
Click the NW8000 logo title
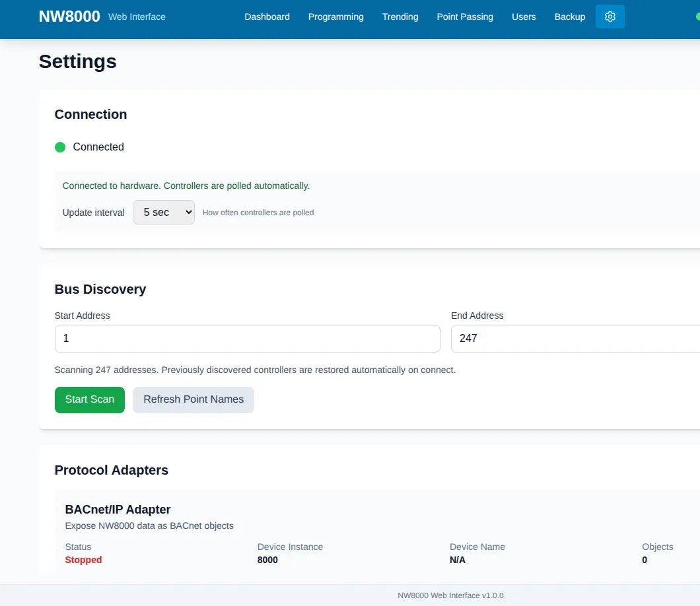pos(69,17)
